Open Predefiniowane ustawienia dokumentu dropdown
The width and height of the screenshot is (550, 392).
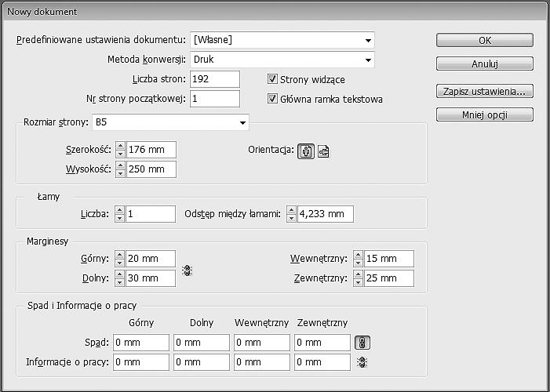pyautogui.click(x=367, y=40)
